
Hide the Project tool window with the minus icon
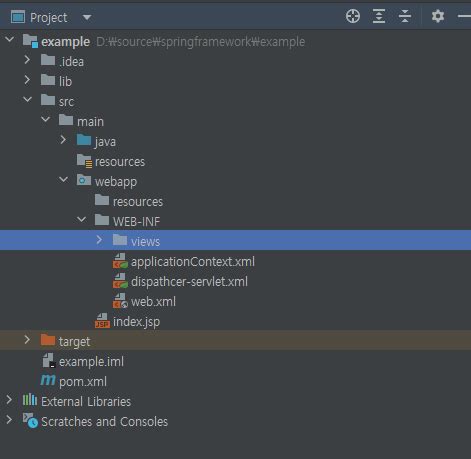[x=464, y=16]
